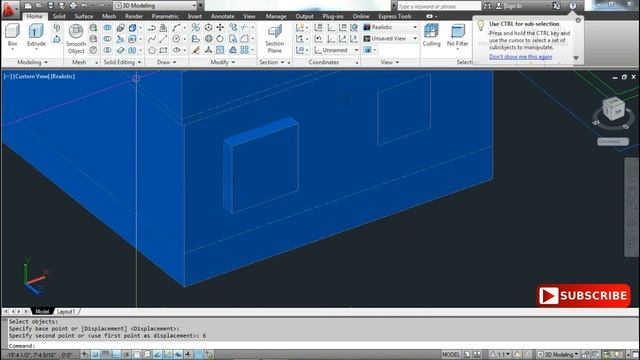Click the Erase tool icon
Image resolution: width=640 pixels, height=360 pixels.
[196, 50]
